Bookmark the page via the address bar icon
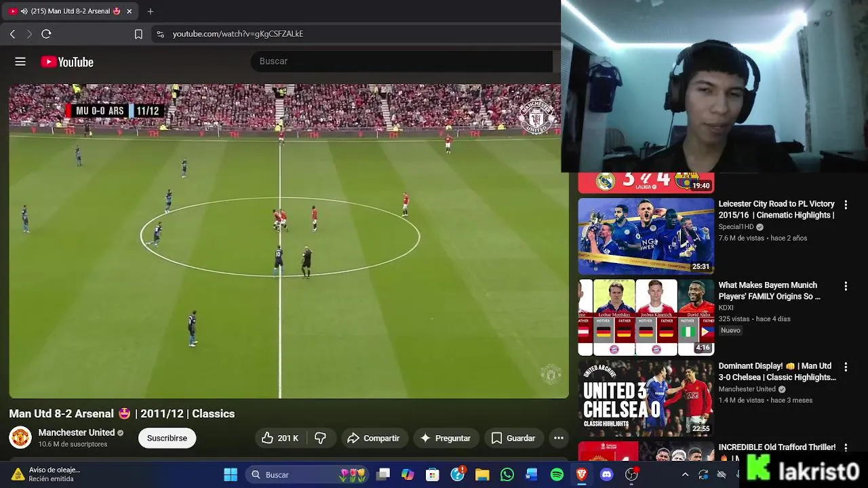Image resolution: width=868 pixels, height=488 pixels. click(138, 34)
